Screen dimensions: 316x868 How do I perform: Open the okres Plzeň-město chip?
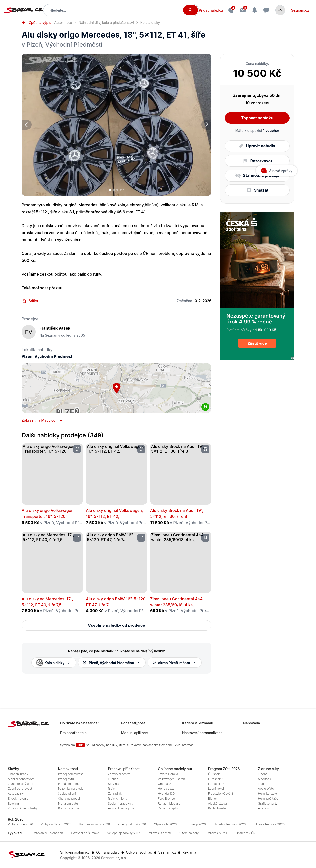(x=175, y=663)
